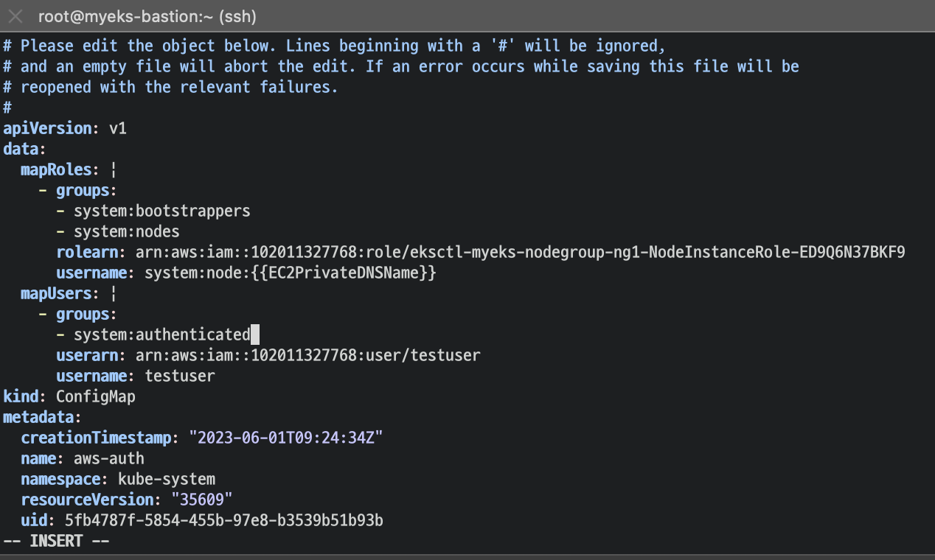Close the ssh terminal tab
This screenshot has height=560, width=935.
click(x=15, y=16)
